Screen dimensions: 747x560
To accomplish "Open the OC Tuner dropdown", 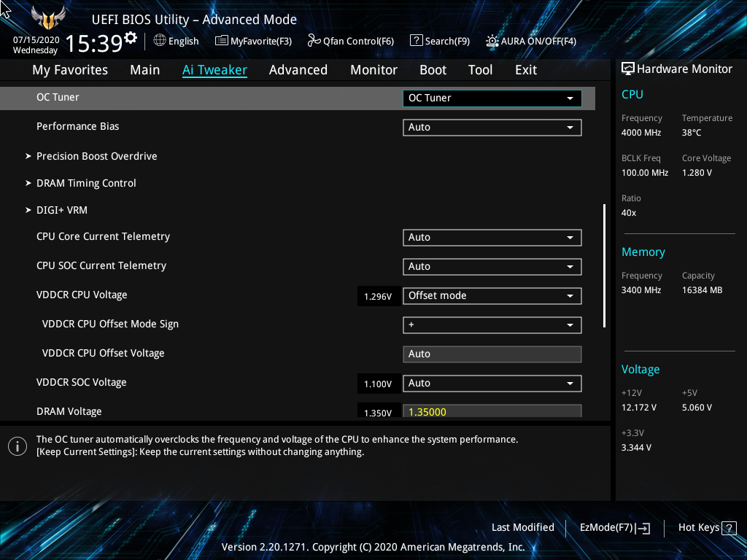I will click(x=492, y=98).
